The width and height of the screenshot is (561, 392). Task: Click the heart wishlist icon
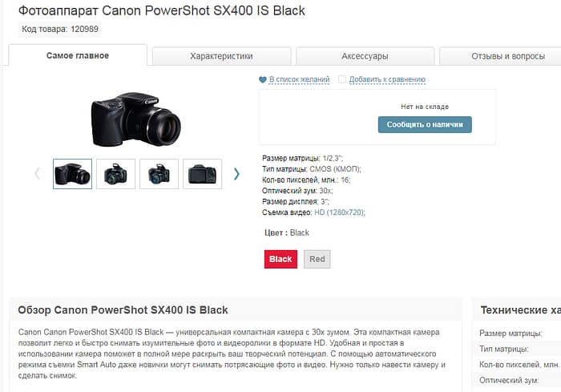point(263,79)
